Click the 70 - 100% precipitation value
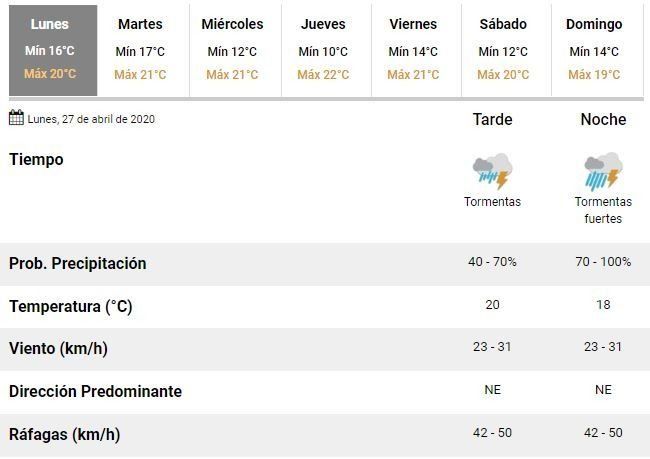The height and width of the screenshot is (459, 650). coord(603,262)
